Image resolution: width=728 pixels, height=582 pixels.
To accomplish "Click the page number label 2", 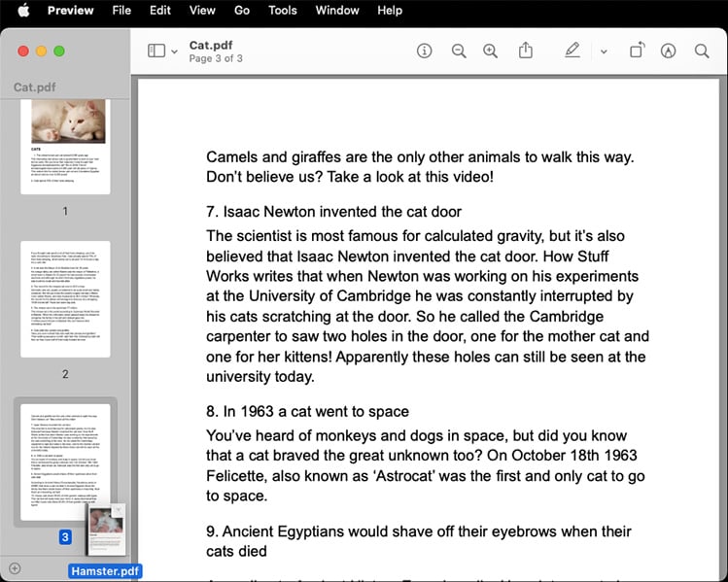I will pyautogui.click(x=65, y=374).
